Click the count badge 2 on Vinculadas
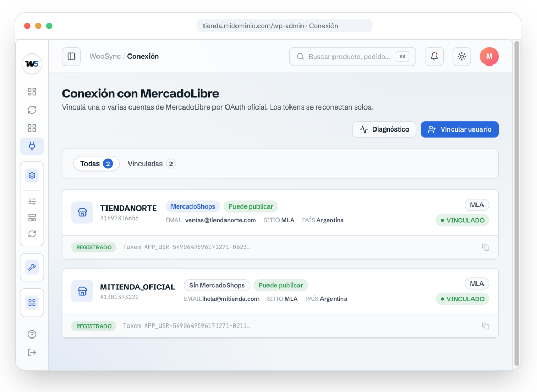 coord(171,164)
